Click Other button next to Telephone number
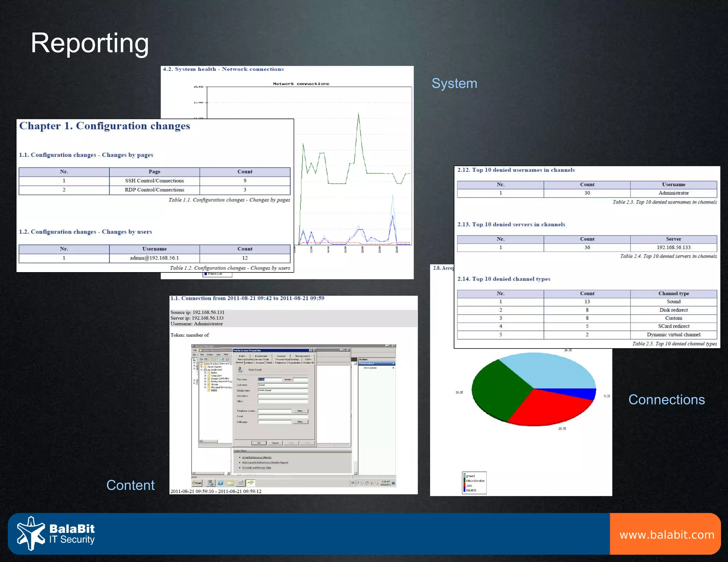This screenshot has height=562, width=728. pos(300,411)
